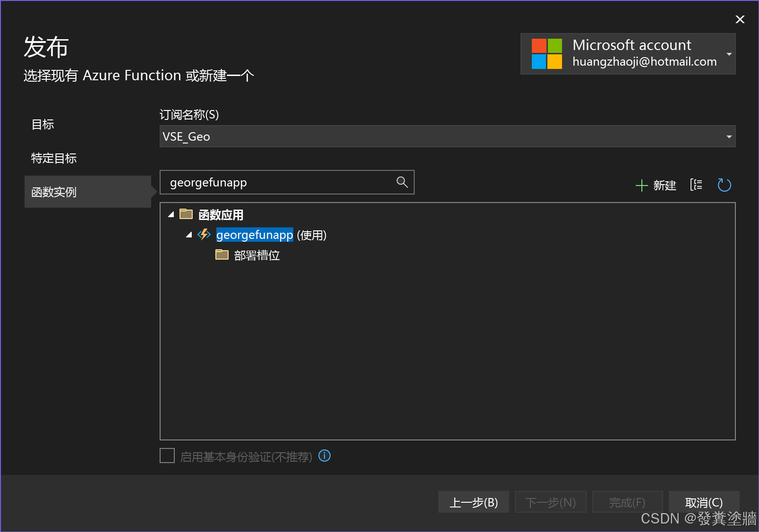The image size is (759, 532).
Task: Click the 完成(F) button
Action: pos(627,502)
